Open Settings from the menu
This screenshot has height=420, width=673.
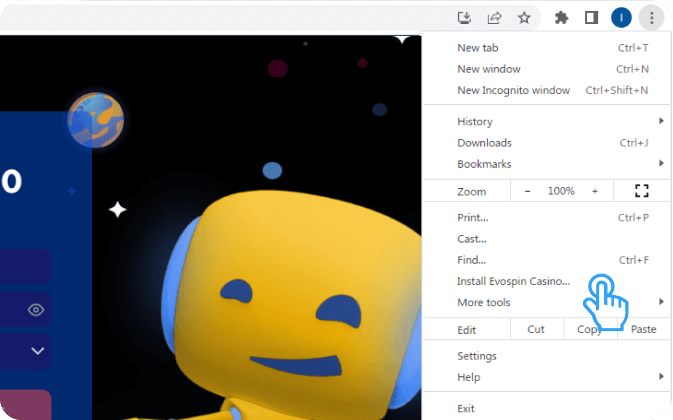(477, 356)
